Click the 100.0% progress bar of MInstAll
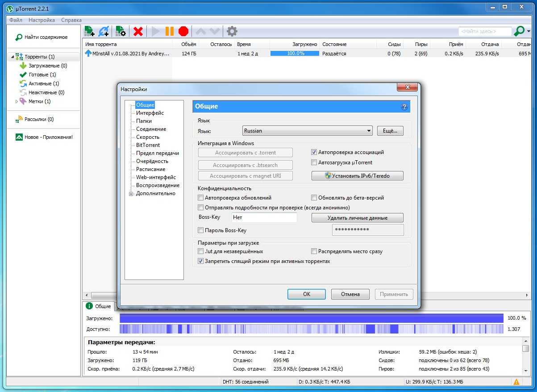The height and width of the screenshot is (392, 537). point(295,53)
